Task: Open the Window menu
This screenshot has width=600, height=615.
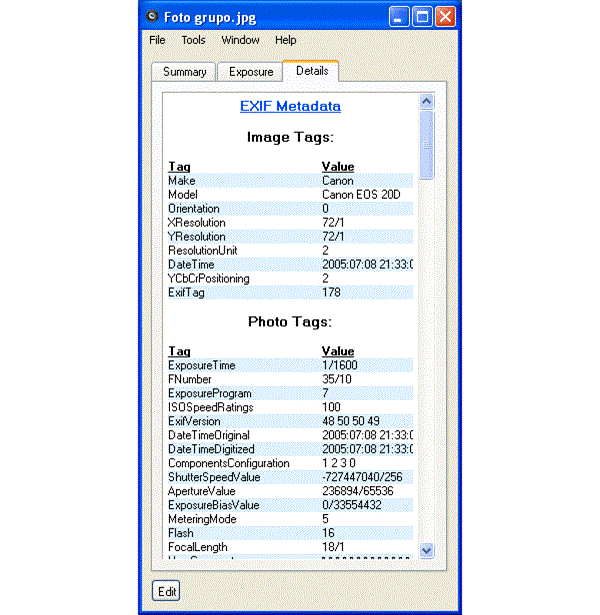Action: click(240, 40)
